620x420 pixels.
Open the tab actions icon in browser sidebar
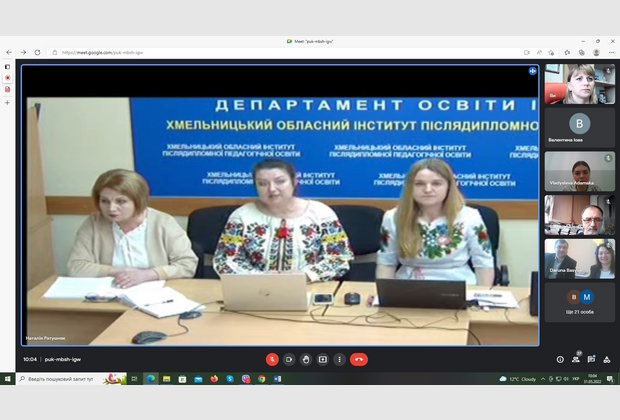pos(7,67)
